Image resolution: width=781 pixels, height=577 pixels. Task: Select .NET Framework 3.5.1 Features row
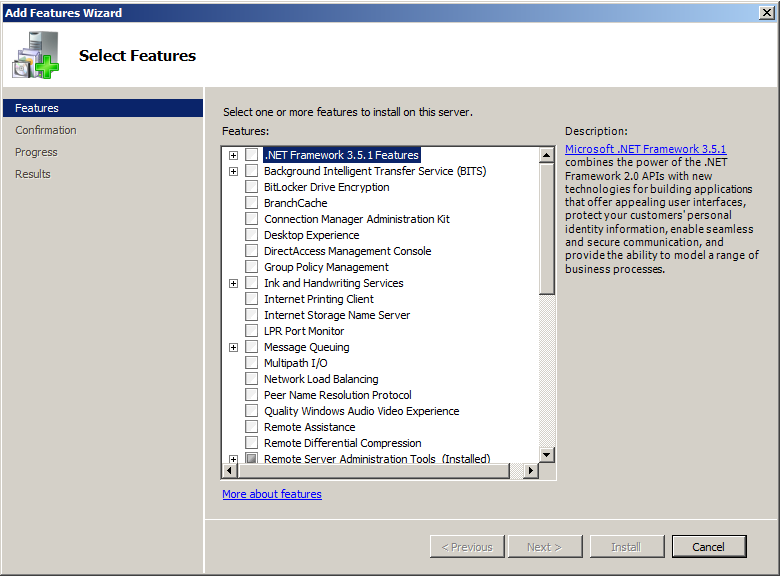tap(341, 155)
